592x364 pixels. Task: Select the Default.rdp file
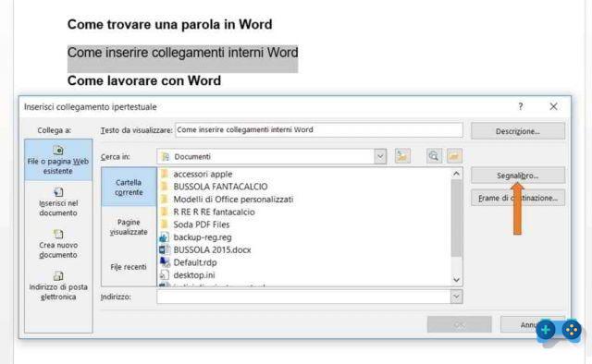click(x=188, y=262)
